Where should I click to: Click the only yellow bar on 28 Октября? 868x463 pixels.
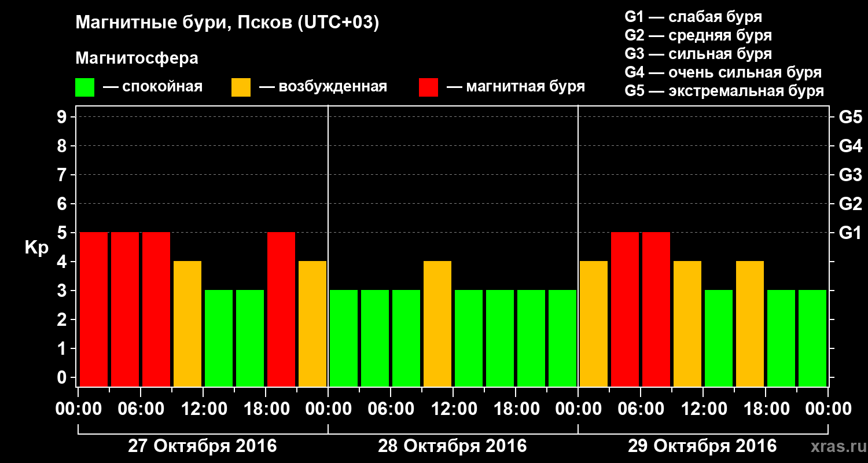click(x=437, y=324)
